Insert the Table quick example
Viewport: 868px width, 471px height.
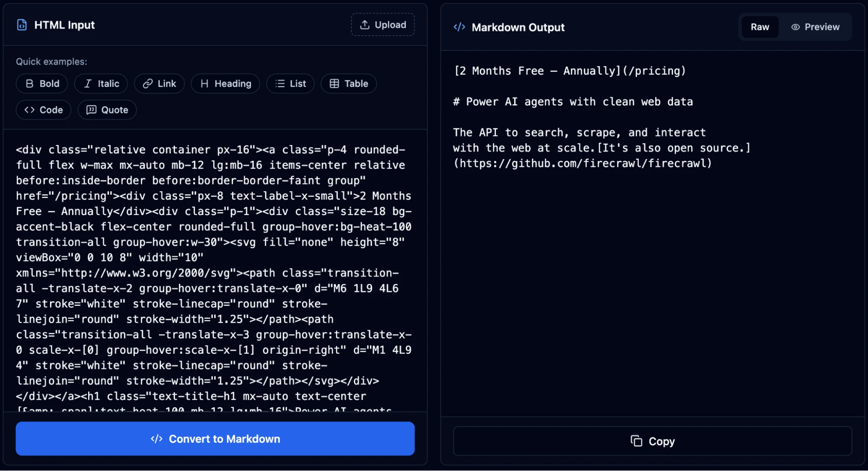(348, 83)
